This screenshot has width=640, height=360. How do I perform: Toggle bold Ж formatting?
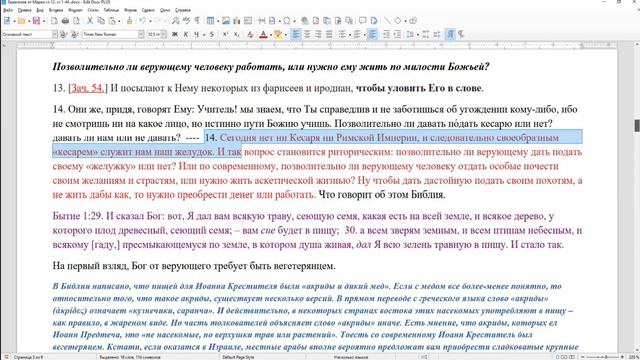[175, 35]
